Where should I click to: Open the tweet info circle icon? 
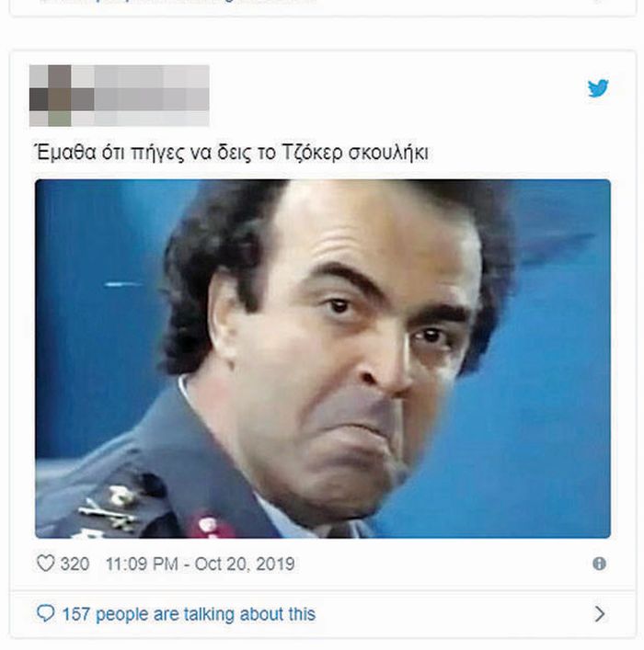pyautogui.click(x=599, y=564)
